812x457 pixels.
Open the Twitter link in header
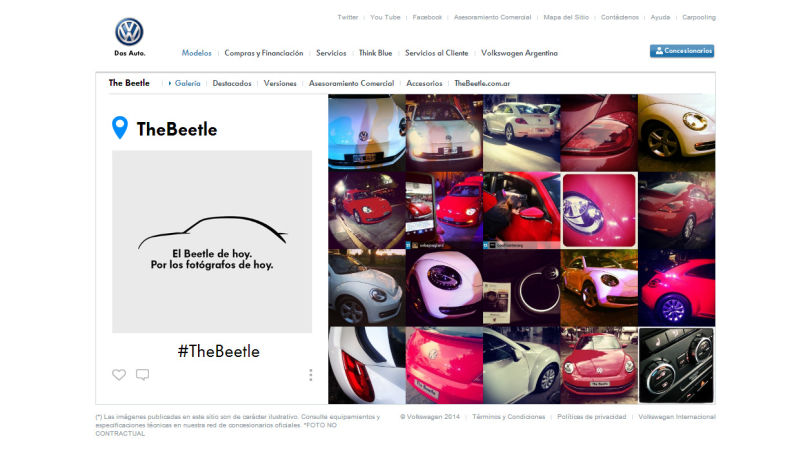coord(347,17)
